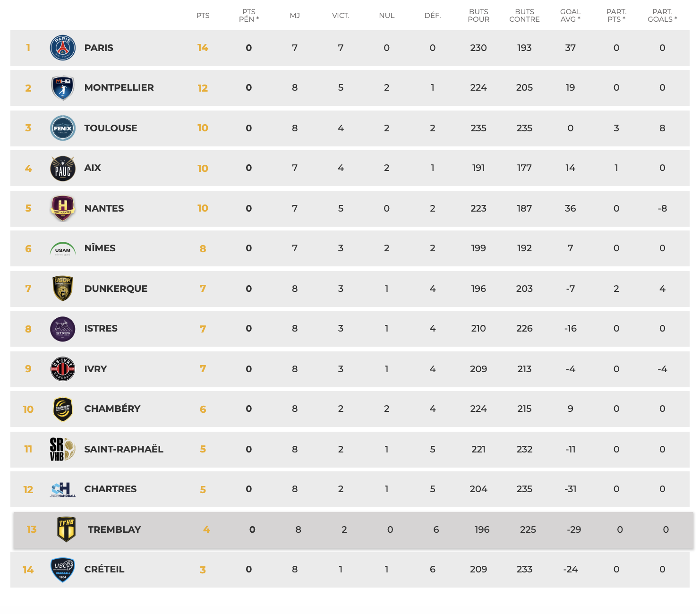Select the SAINT-RAPHAËL team name

(124, 449)
